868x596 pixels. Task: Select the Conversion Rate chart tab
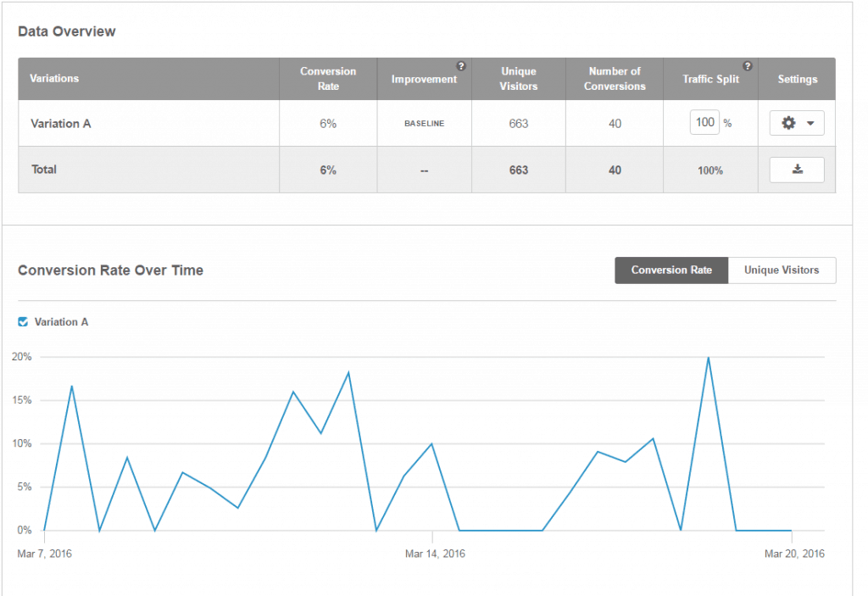coord(671,270)
